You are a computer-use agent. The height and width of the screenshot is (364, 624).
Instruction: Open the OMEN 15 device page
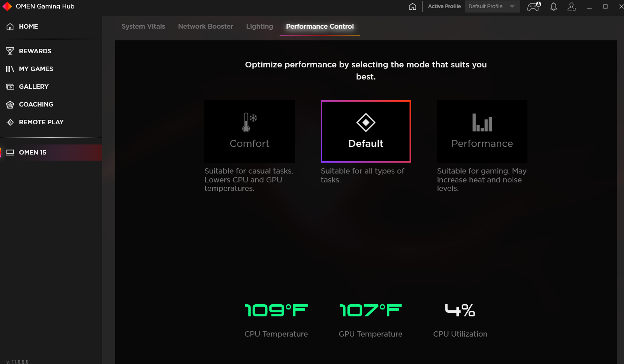coord(32,152)
